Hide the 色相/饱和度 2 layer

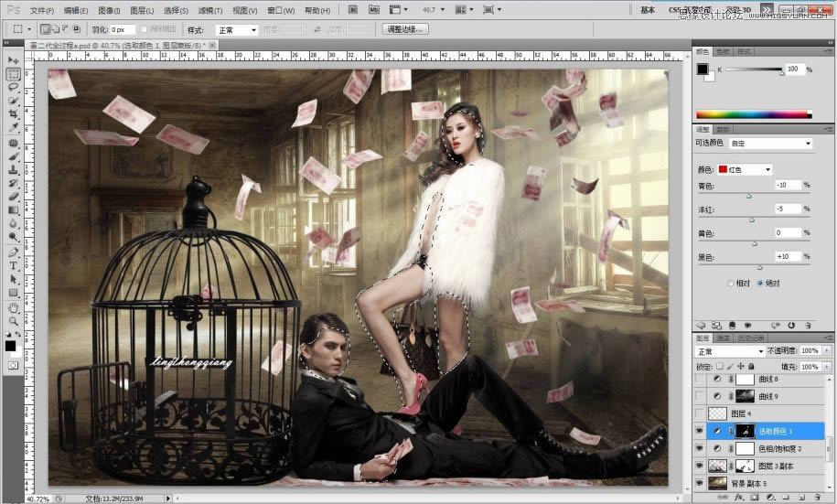[701, 449]
